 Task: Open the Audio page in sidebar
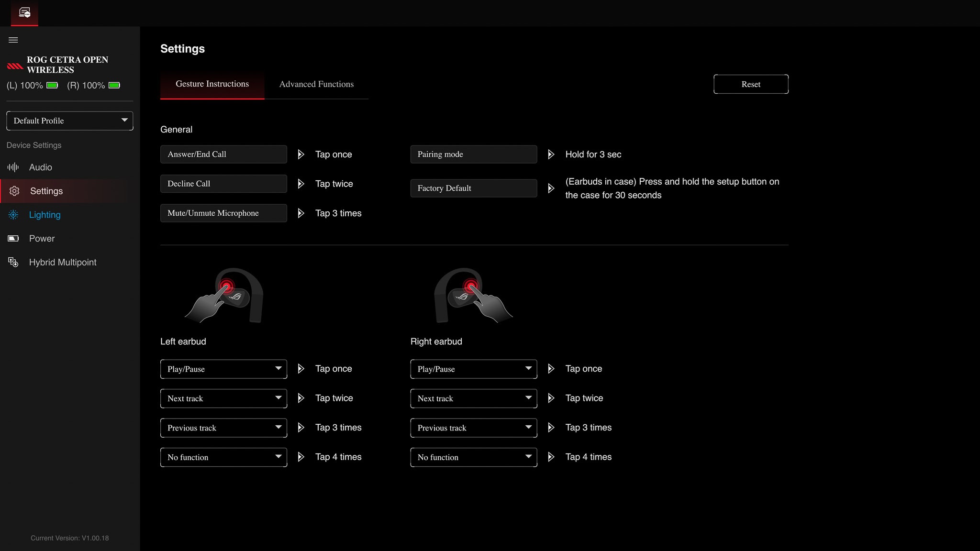click(x=70, y=167)
